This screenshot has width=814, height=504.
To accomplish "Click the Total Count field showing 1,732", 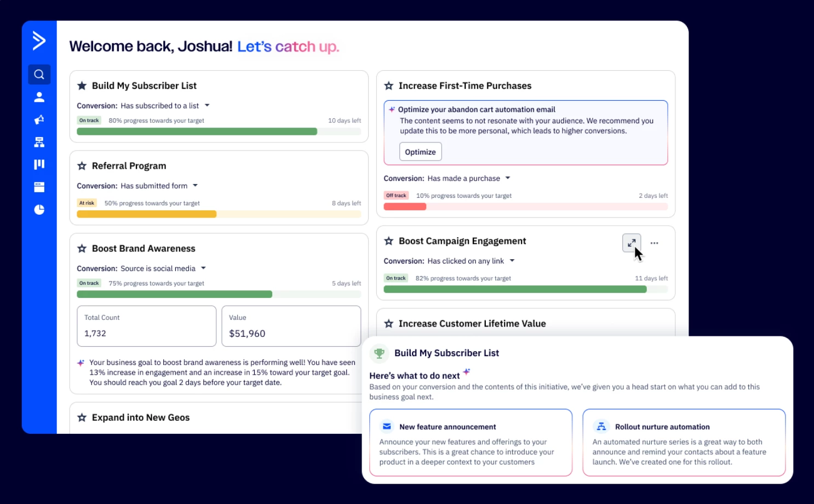I will (146, 326).
